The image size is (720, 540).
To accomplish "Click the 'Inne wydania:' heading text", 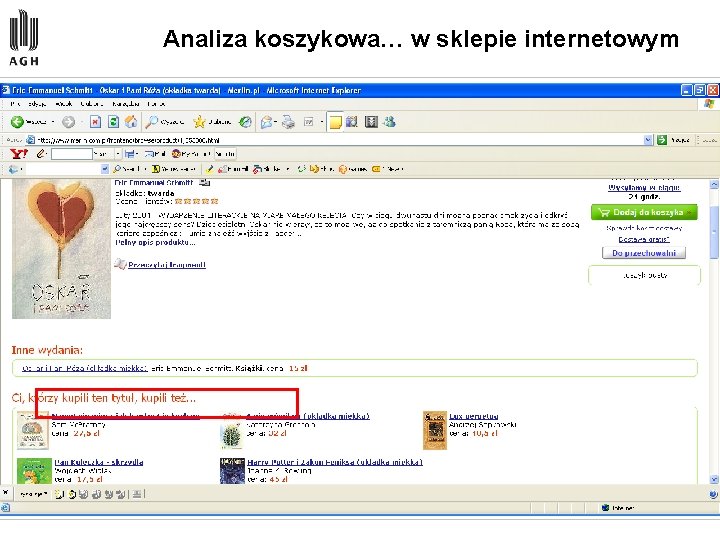I will click(47, 350).
